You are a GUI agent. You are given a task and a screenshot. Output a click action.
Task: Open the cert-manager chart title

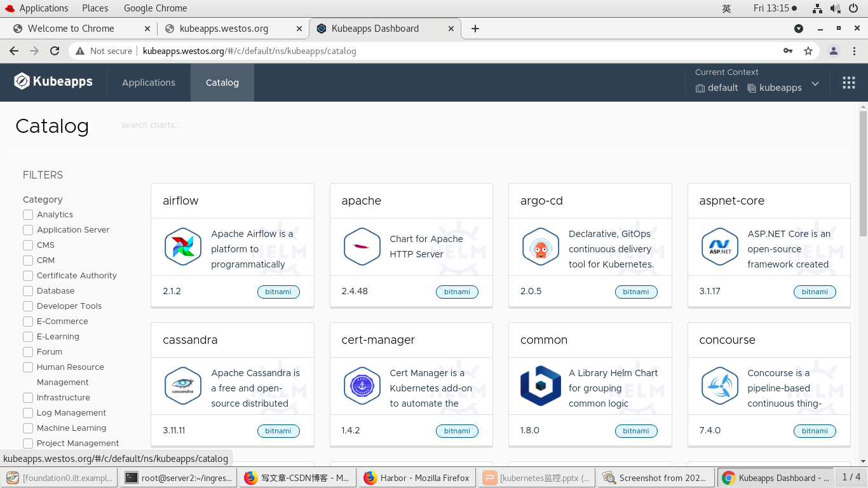click(x=378, y=340)
